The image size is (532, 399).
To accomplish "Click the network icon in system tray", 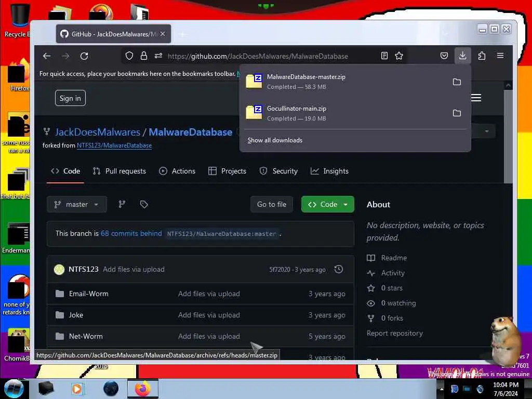I will (x=467, y=389).
